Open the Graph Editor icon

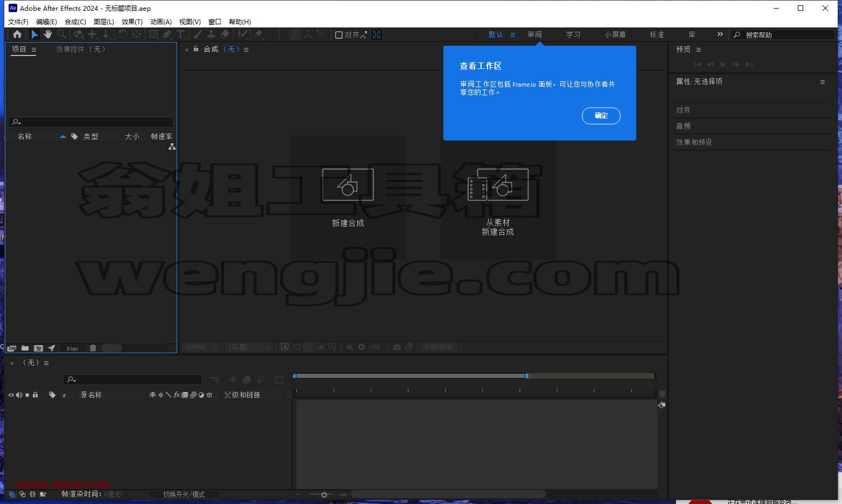pyautogui.click(x=279, y=380)
